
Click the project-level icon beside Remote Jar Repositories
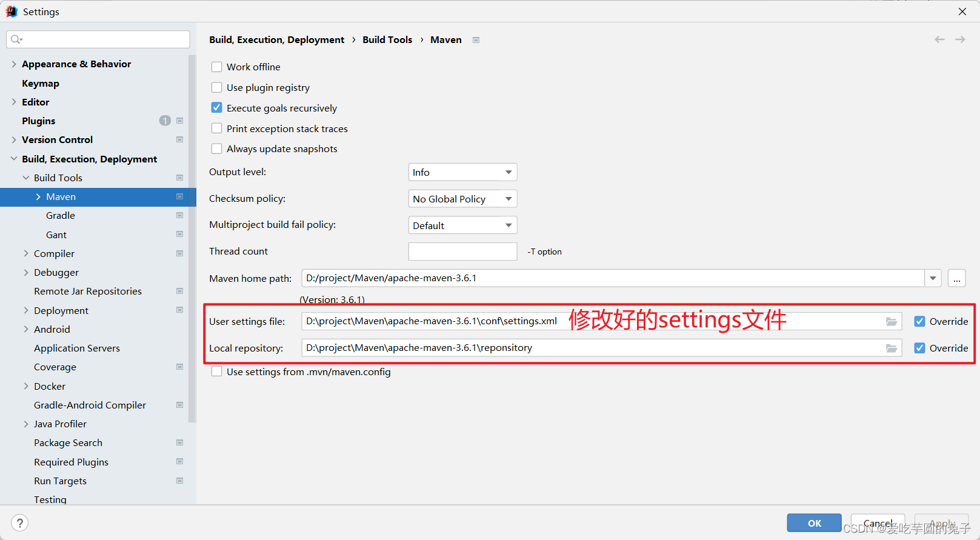[180, 291]
